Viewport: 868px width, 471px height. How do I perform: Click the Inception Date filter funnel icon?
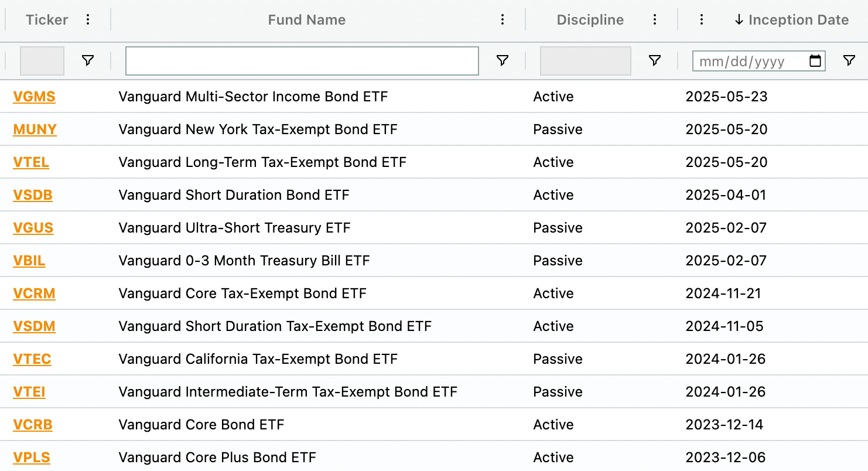(x=849, y=60)
